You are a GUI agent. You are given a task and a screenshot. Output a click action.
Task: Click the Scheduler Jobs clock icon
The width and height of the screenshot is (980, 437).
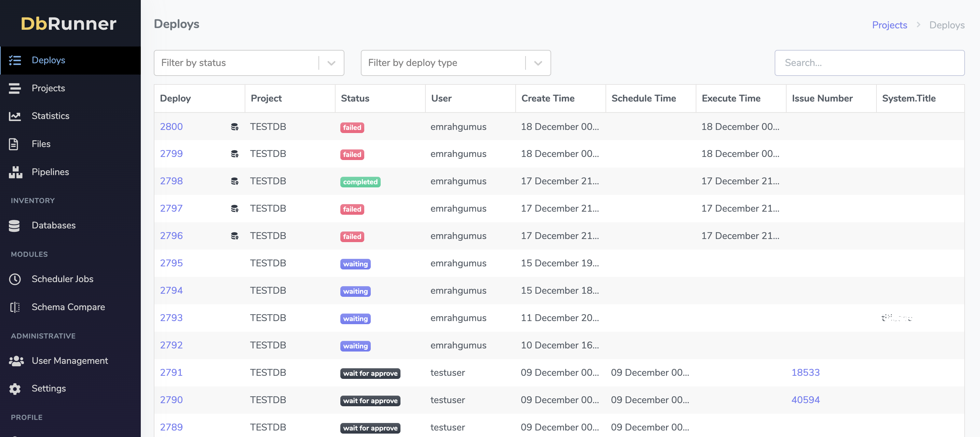click(x=15, y=279)
